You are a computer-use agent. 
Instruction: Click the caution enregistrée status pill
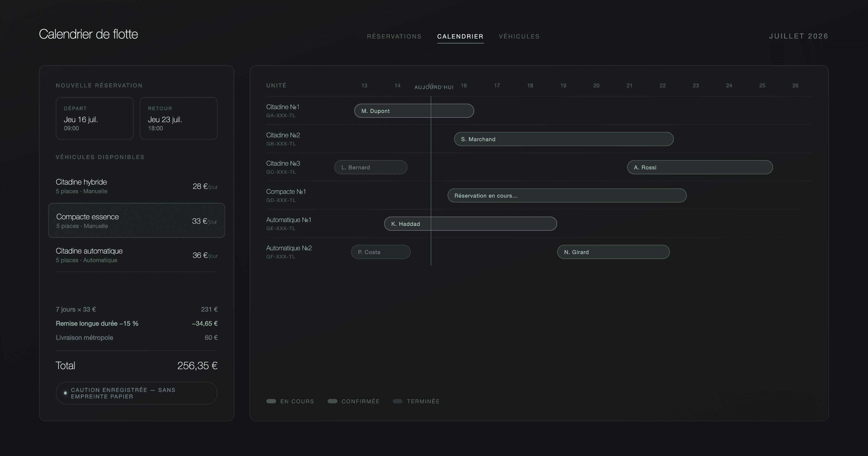[136, 393]
